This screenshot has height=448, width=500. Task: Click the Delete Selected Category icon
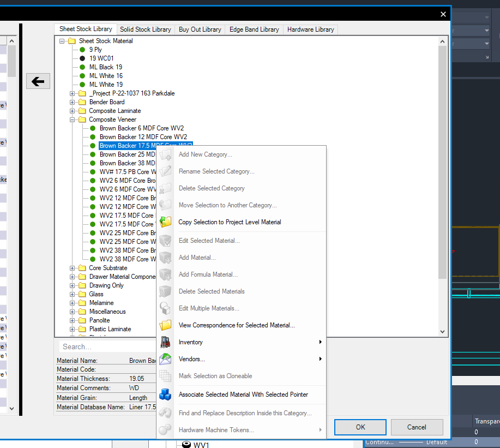[166, 188]
